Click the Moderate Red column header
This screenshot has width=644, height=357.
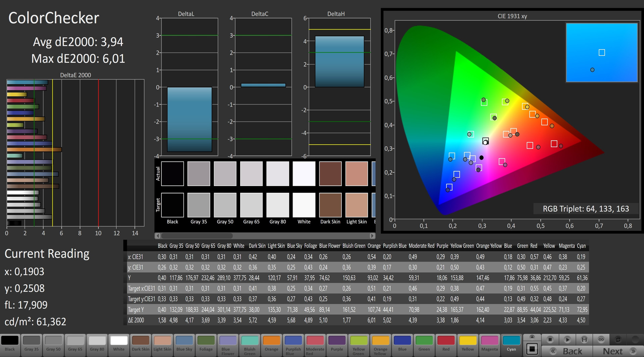pyautogui.click(x=421, y=246)
